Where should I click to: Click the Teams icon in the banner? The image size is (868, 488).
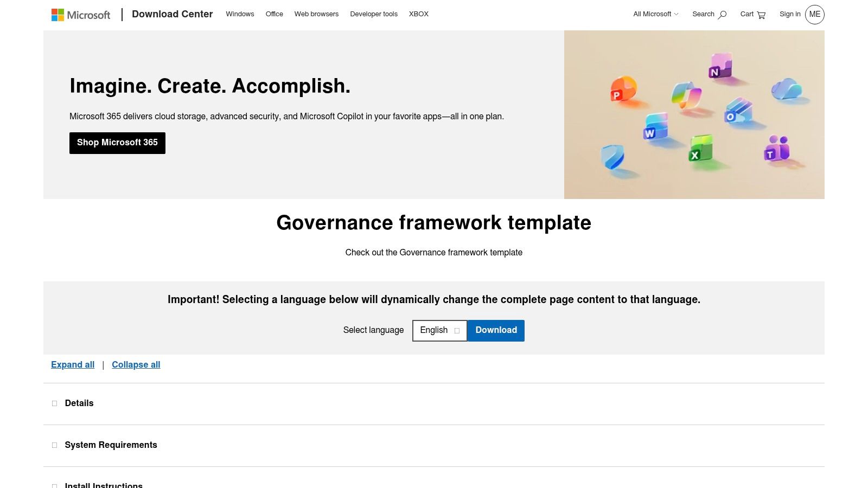click(777, 149)
